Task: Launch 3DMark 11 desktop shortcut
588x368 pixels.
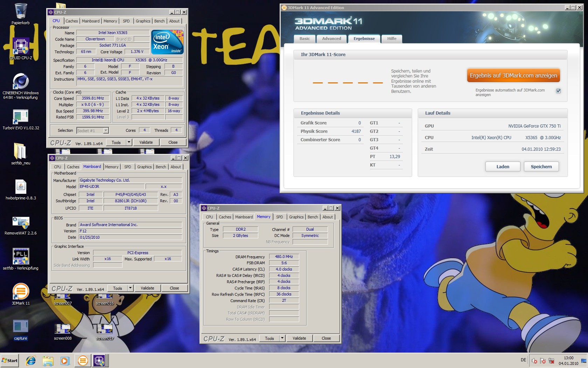Action: tap(21, 294)
